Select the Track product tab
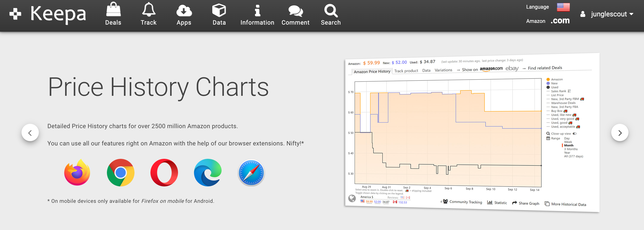Image resolution: width=644 pixels, height=230 pixels. (x=406, y=71)
